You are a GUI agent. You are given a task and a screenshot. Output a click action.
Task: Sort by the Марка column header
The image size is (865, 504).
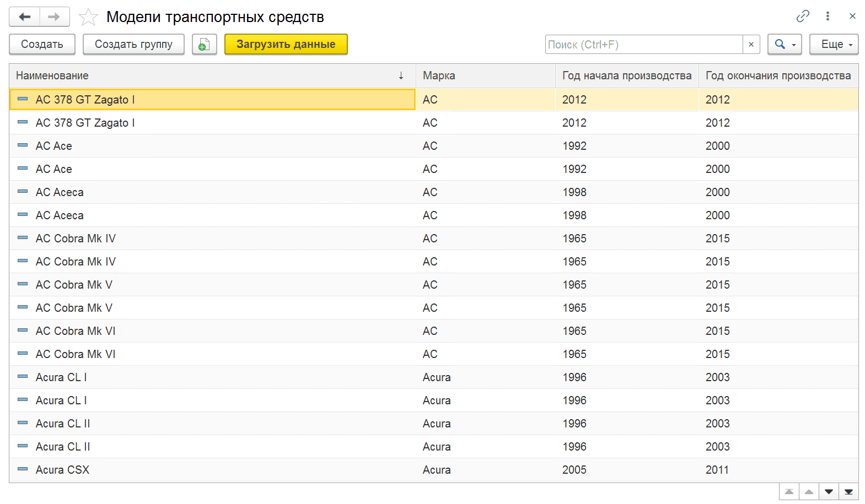pos(486,76)
